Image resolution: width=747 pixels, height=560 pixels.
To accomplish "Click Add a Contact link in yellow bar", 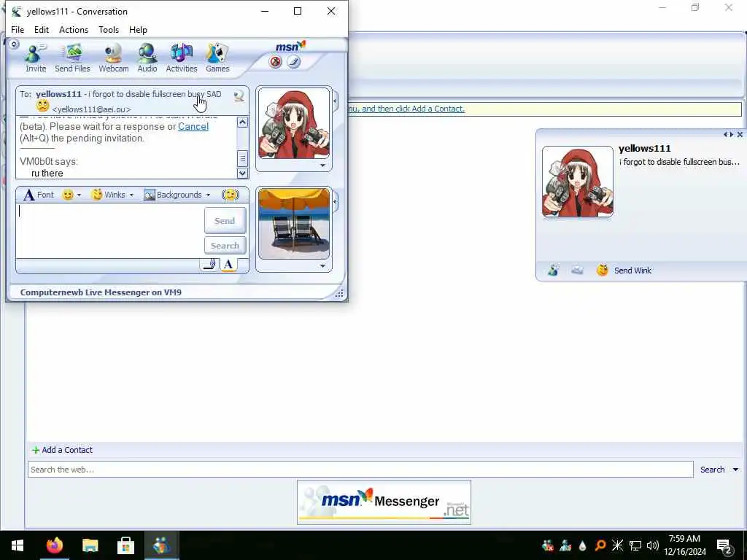I will tap(406, 109).
